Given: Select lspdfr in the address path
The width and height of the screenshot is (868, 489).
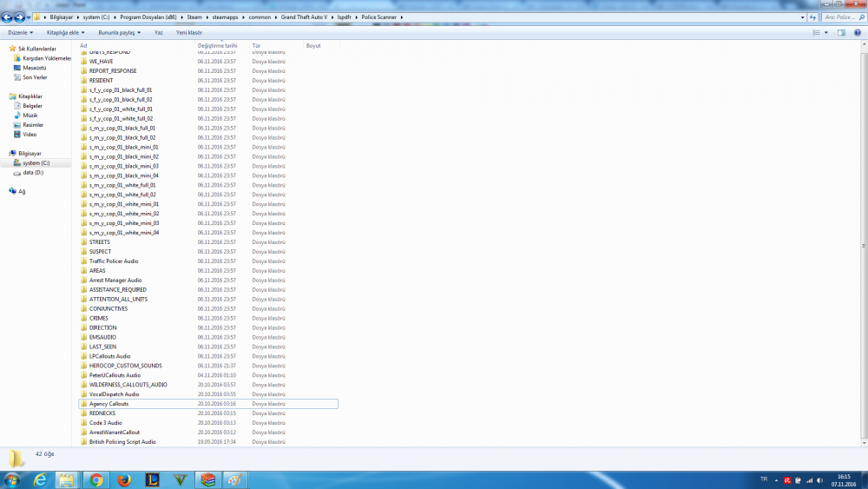Looking at the screenshot, I should (345, 17).
